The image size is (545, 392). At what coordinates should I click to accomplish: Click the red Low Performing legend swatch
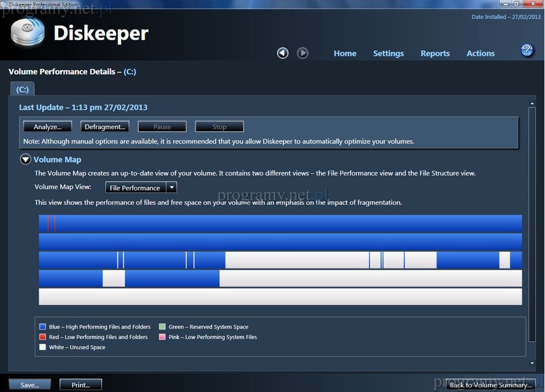click(x=43, y=337)
